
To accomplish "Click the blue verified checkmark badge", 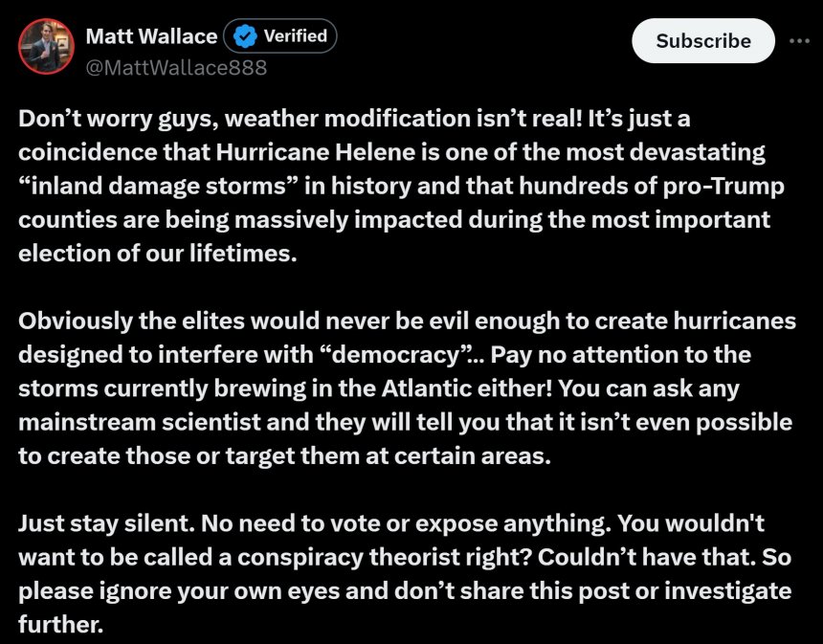I will click(x=246, y=37).
